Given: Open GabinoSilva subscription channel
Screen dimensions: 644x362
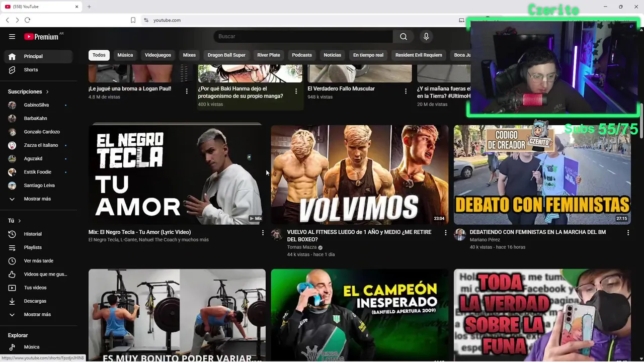Looking at the screenshot, I should pyautogui.click(x=38, y=105).
